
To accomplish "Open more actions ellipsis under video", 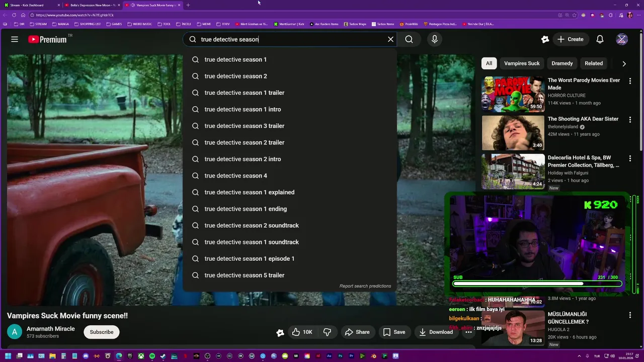I will coord(468,332).
